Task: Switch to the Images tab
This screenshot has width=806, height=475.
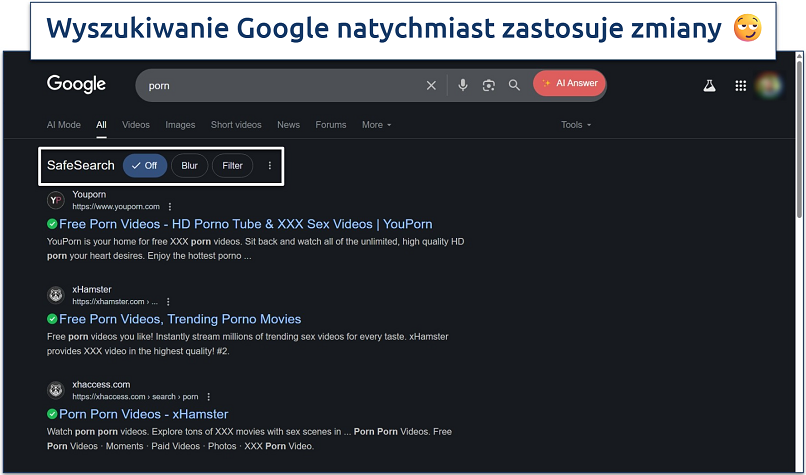Action: coord(180,125)
